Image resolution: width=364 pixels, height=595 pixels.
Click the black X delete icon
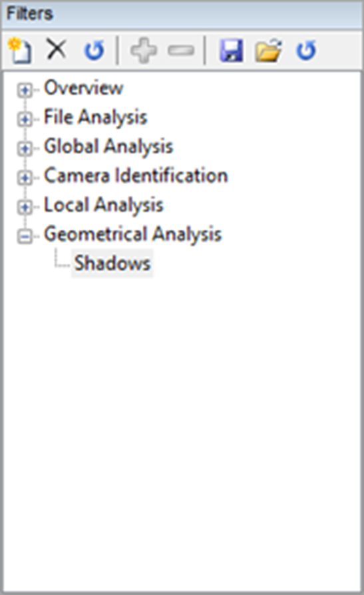(x=57, y=49)
